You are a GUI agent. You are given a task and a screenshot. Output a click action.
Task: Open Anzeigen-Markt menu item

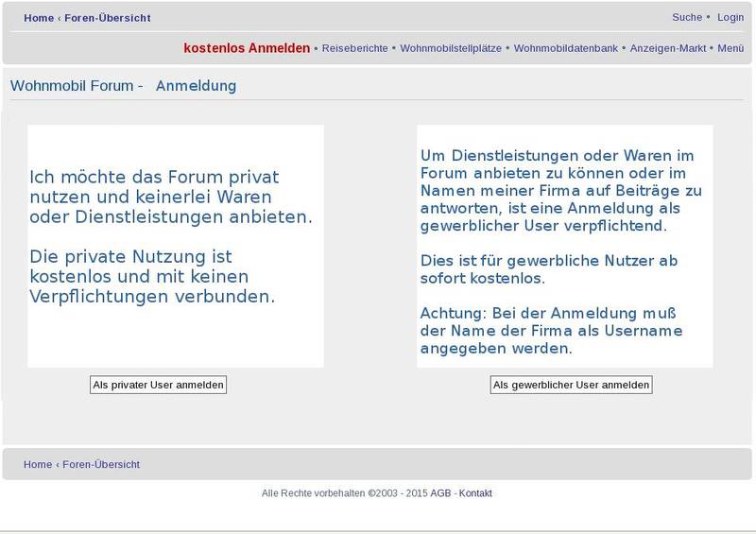tap(668, 48)
